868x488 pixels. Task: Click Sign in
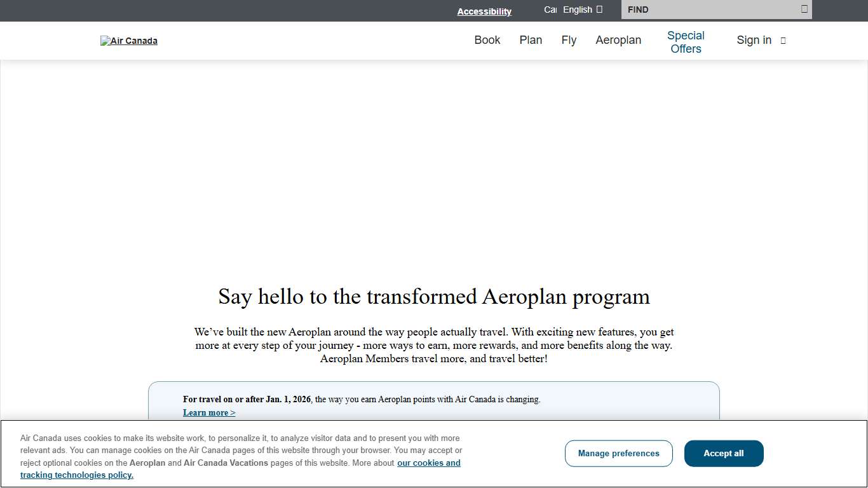(x=754, y=40)
